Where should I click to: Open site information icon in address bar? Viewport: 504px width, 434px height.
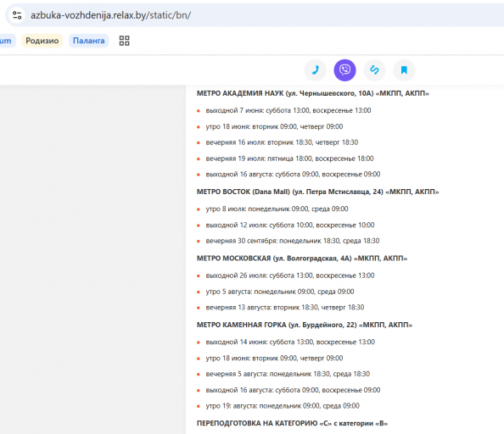[x=17, y=15]
